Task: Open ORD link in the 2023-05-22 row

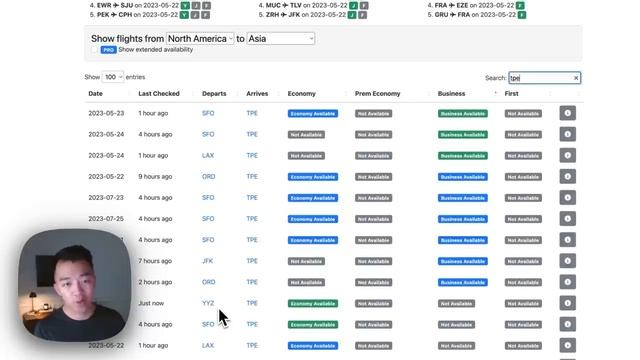Action: coord(209,176)
